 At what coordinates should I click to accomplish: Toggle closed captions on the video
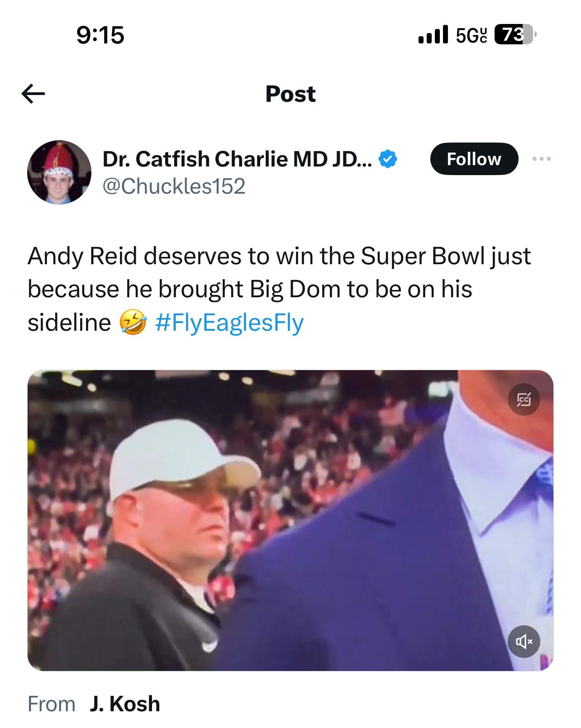[x=524, y=400]
